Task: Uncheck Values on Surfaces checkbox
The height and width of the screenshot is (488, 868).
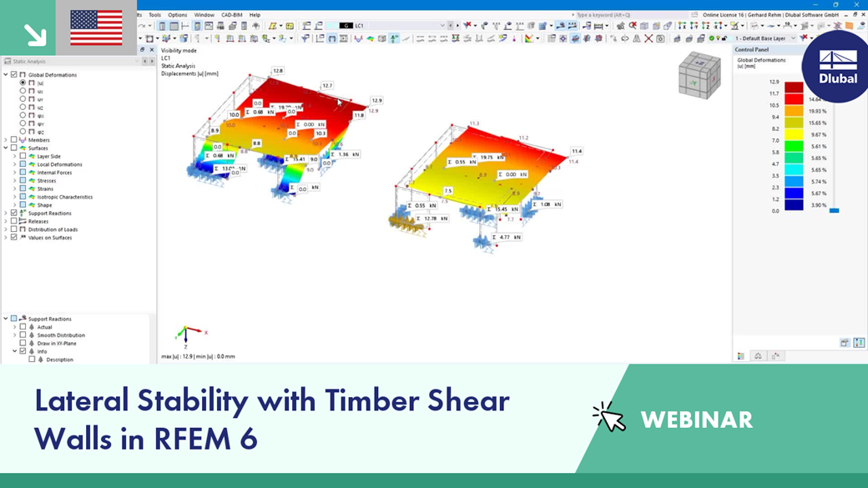Action: 14,238
